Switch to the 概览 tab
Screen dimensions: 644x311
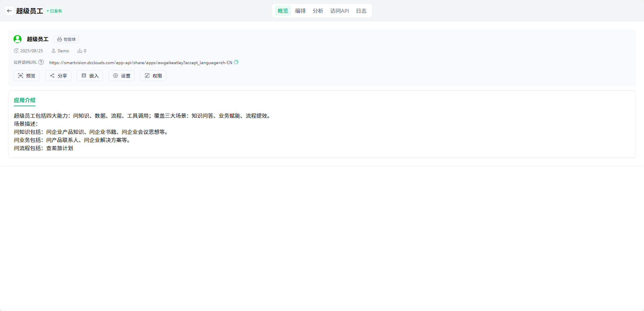[x=283, y=11]
